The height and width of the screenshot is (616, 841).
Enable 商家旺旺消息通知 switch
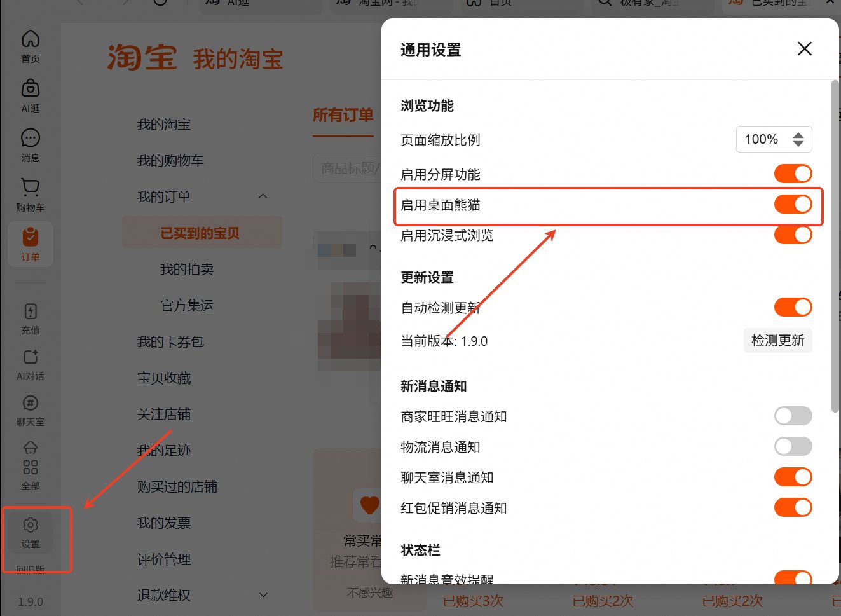(793, 416)
